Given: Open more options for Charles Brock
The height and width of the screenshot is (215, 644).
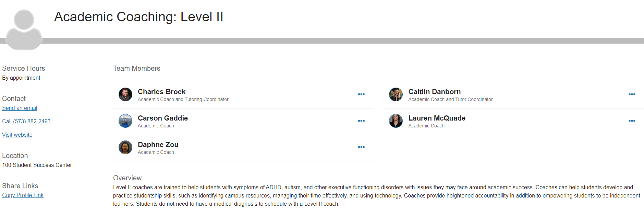Looking at the screenshot, I should point(361,94).
